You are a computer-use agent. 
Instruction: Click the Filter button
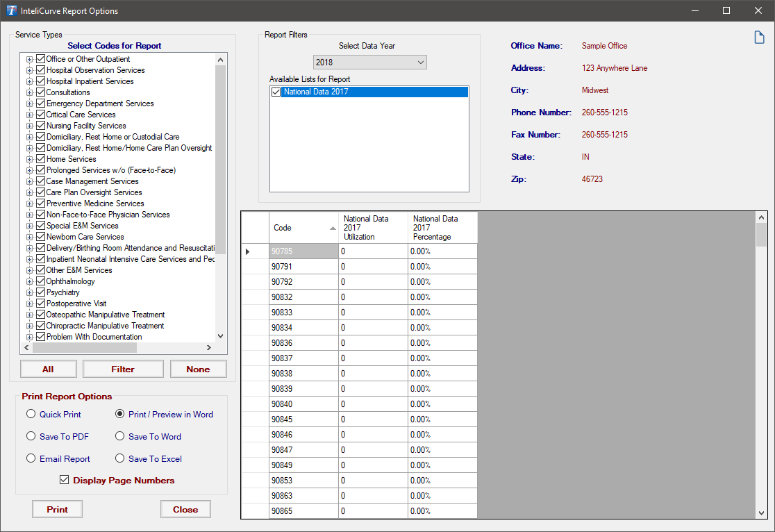pyautogui.click(x=123, y=369)
